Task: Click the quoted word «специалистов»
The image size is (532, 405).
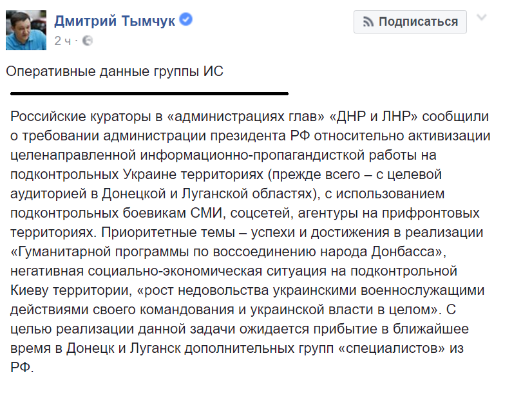Action: pyautogui.click(x=392, y=349)
